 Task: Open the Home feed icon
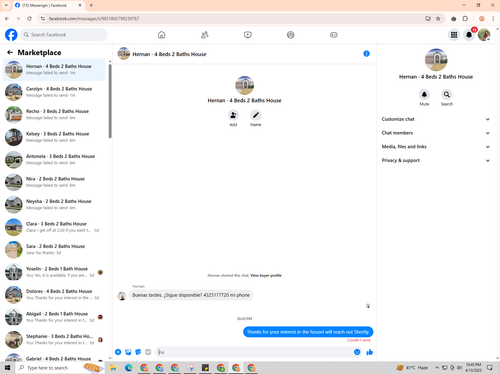tap(161, 35)
